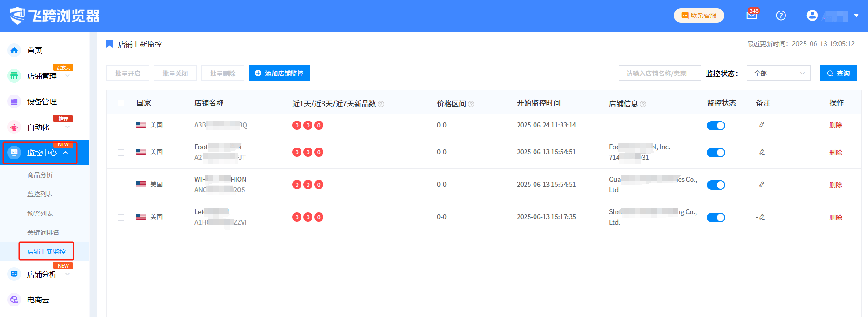Select 预警列表 from the sidebar

(40, 213)
